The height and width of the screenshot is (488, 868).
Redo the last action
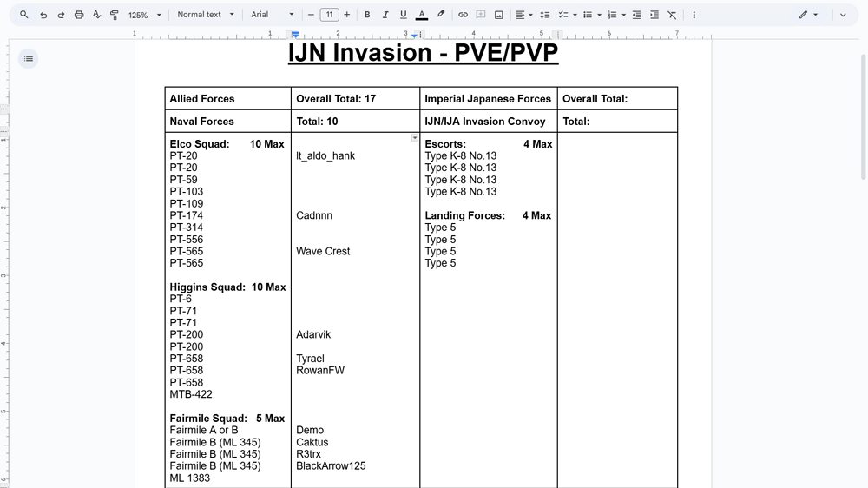tap(61, 15)
